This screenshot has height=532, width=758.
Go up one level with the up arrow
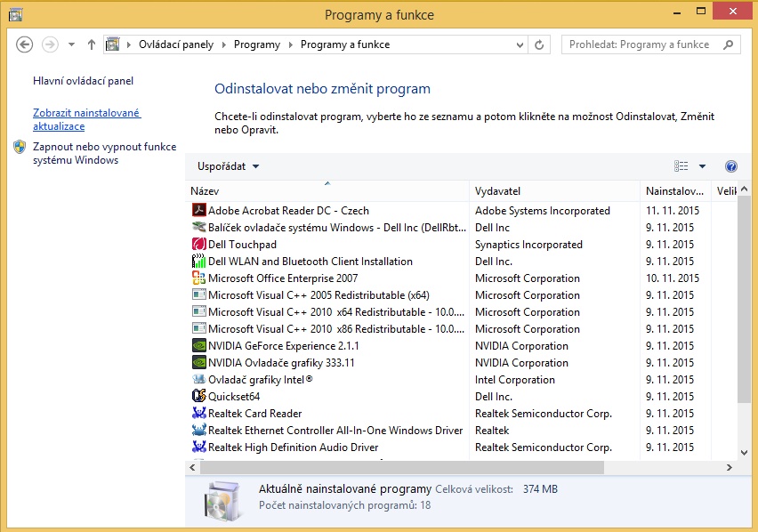tap(92, 44)
